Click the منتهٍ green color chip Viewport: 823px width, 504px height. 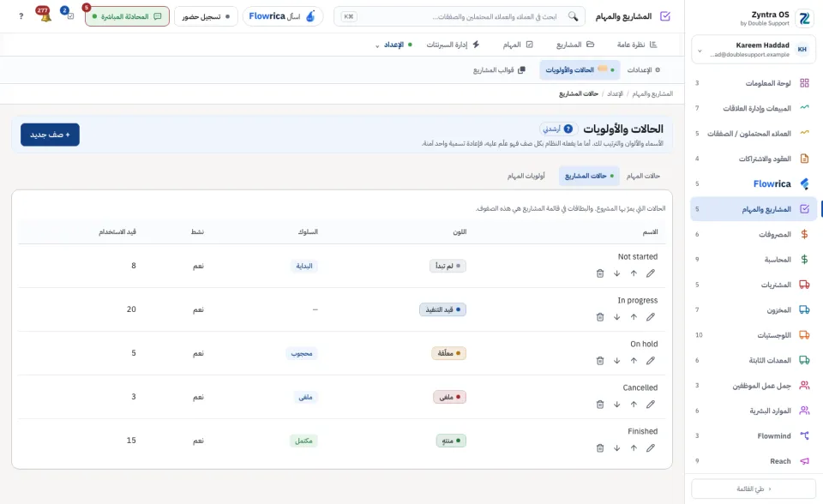point(451,440)
